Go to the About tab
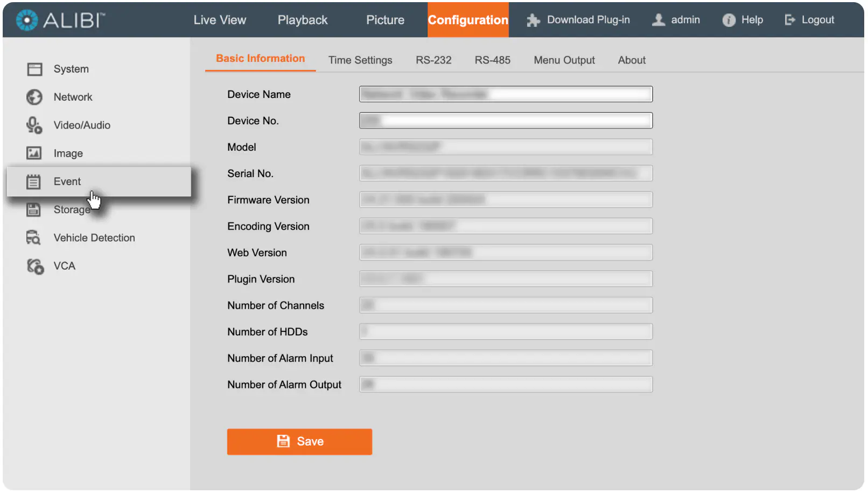Screen dimensions: 868x494 [x=632, y=60]
